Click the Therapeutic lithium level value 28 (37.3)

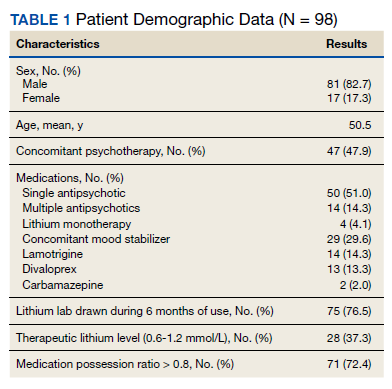(x=349, y=338)
